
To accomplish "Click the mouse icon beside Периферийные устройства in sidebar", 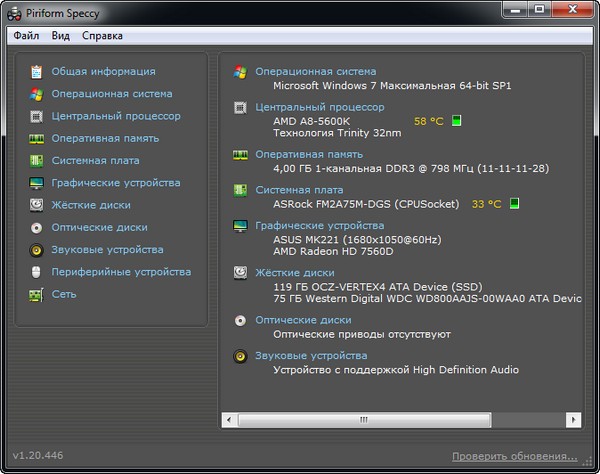I will (37, 272).
